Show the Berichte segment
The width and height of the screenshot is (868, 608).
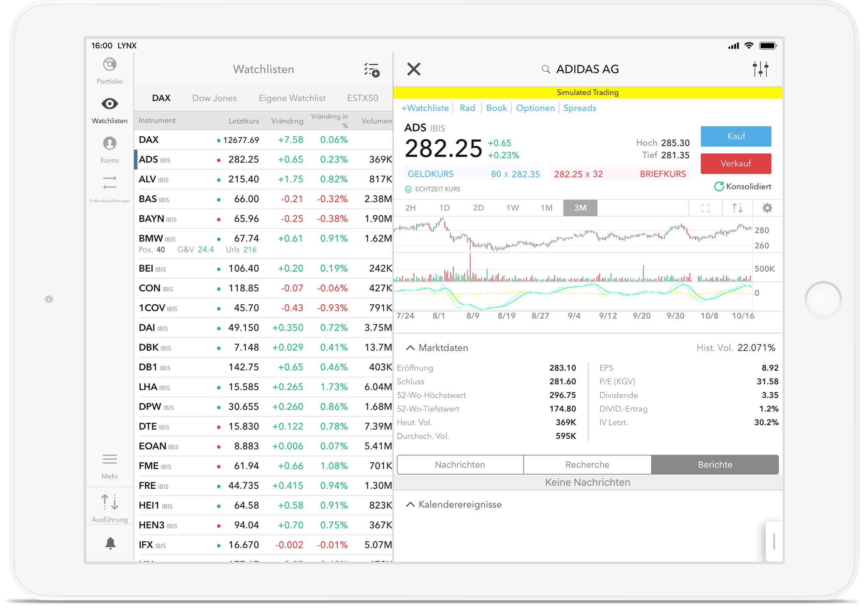tap(715, 465)
